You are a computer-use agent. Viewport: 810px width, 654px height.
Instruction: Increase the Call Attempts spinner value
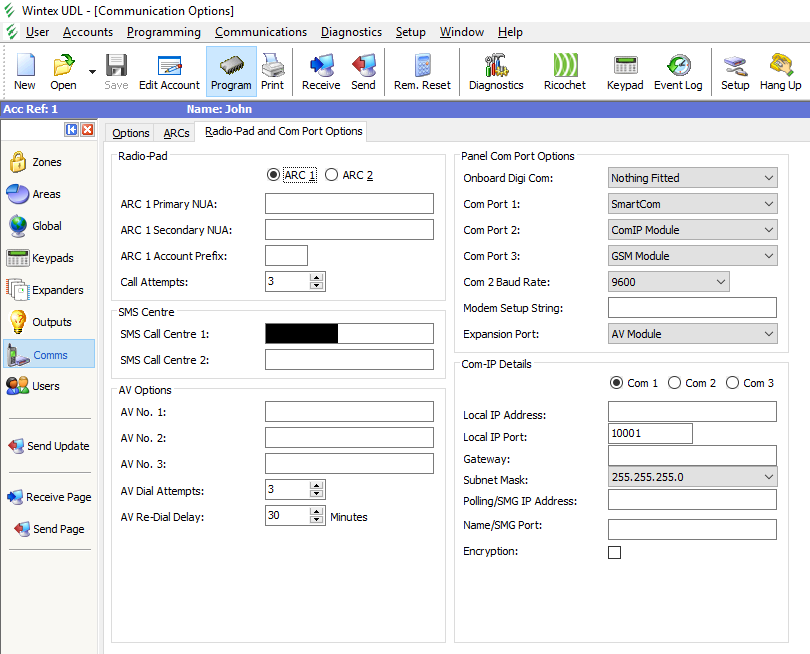coord(317,277)
